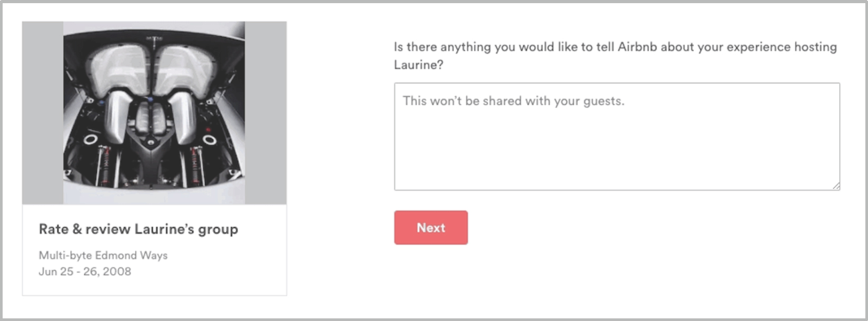Image resolution: width=868 pixels, height=321 pixels.
Task: Focus the private feedback text area
Action: click(x=617, y=136)
